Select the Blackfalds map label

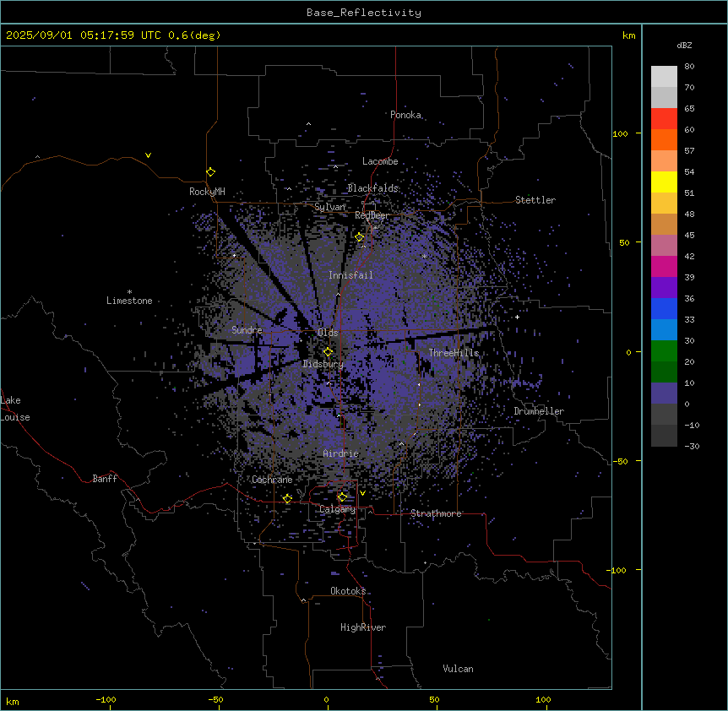[372, 188]
